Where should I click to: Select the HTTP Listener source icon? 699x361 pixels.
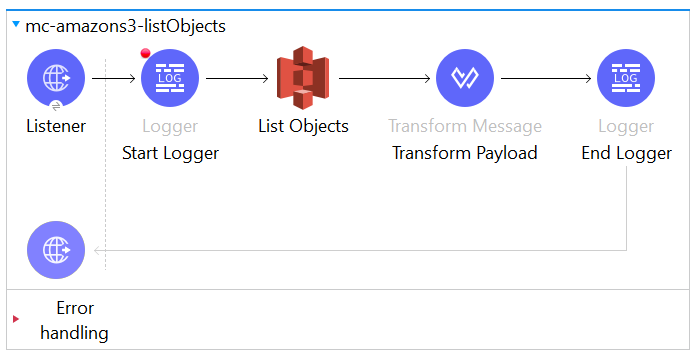tap(56, 78)
